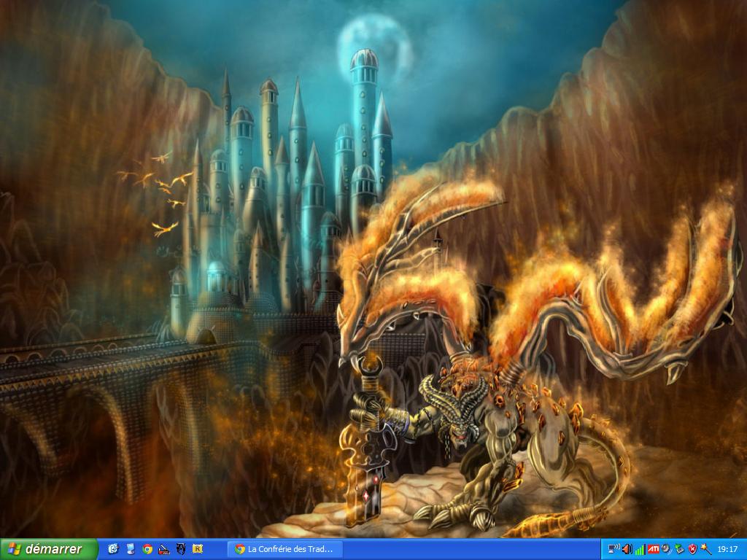Launch the black dragon-emblem game shortcut
Screen dimensions: 747x560
(181, 549)
